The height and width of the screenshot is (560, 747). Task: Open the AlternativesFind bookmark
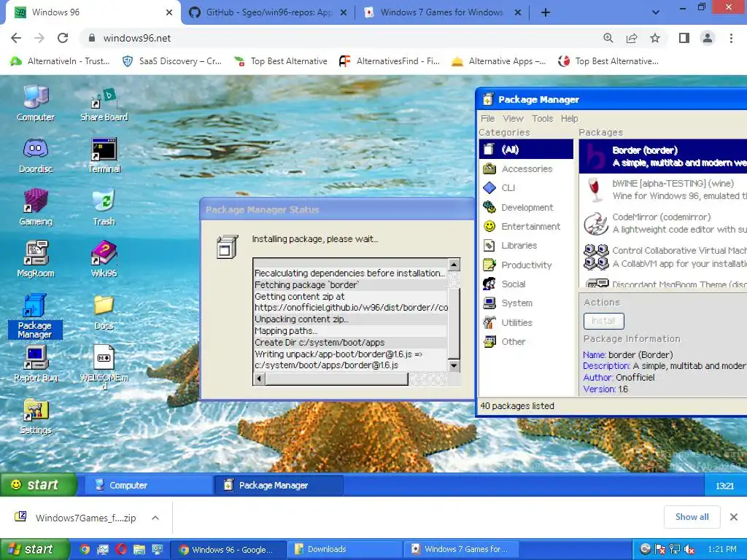coord(390,61)
